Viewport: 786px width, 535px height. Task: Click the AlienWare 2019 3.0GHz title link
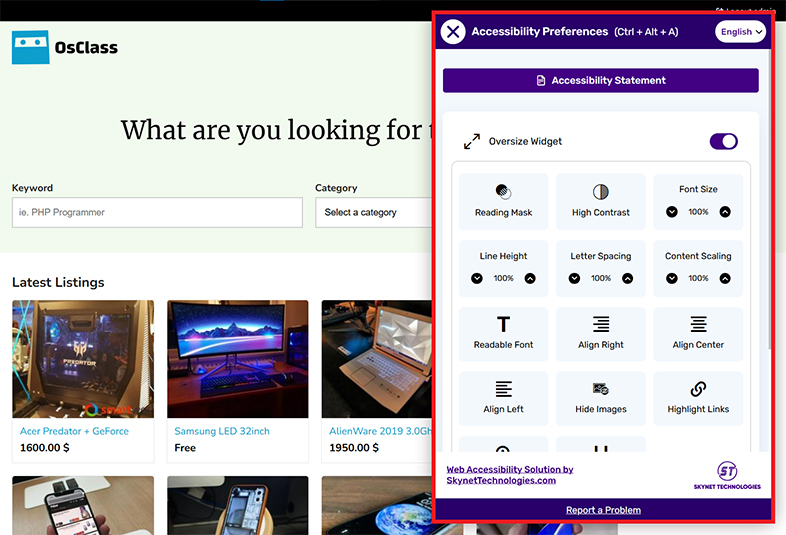pyautogui.click(x=380, y=431)
